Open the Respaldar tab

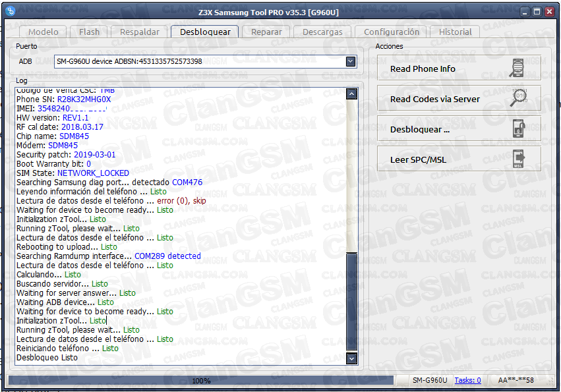pos(140,32)
